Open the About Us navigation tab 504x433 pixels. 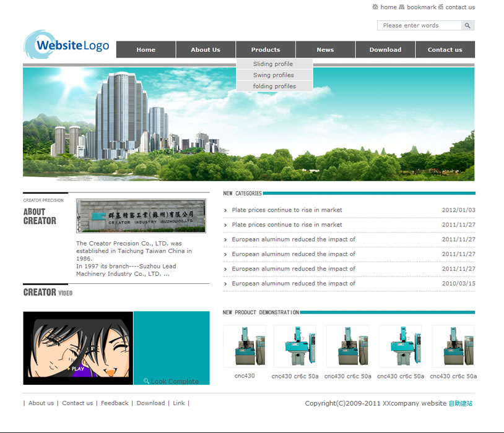(206, 49)
